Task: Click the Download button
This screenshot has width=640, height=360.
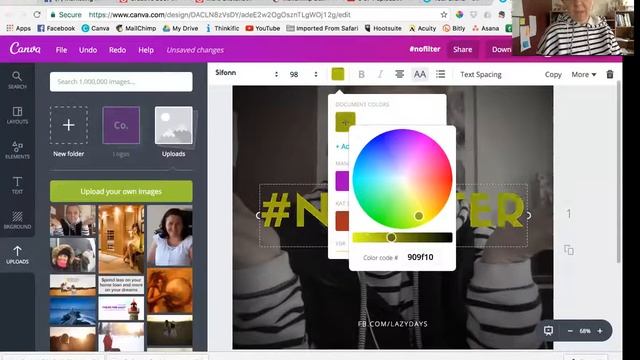Action: pyautogui.click(x=499, y=49)
